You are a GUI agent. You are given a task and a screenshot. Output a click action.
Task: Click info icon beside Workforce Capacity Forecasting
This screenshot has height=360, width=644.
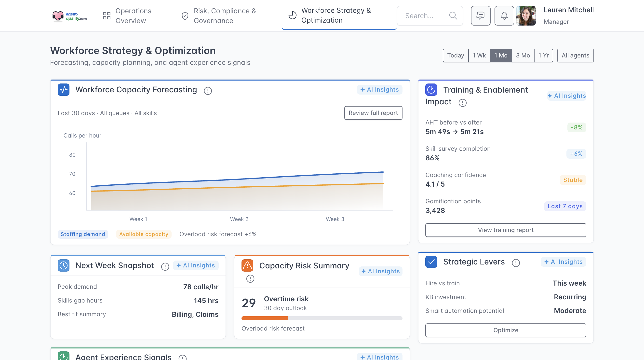click(207, 91)
